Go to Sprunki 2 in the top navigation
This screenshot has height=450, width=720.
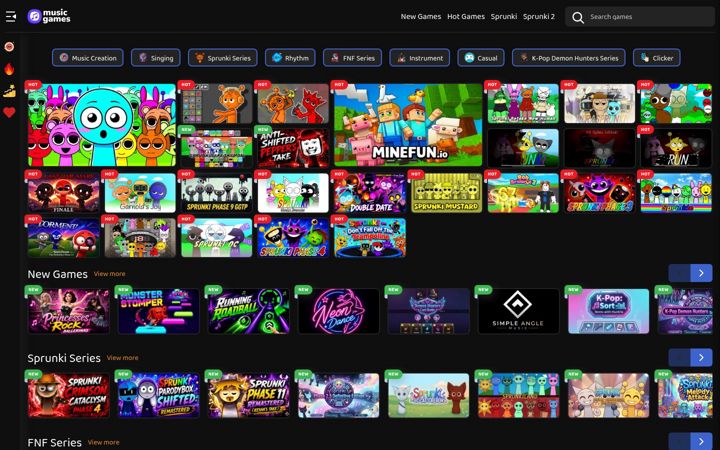[x=539, y=17]
